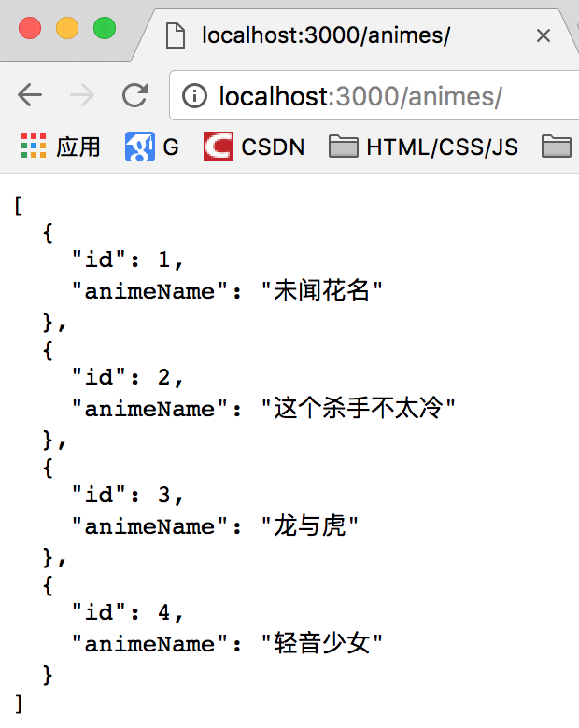The image size is (579, 728).
Task: Click the text "龙与虎"
Action: tap(309, 525)
